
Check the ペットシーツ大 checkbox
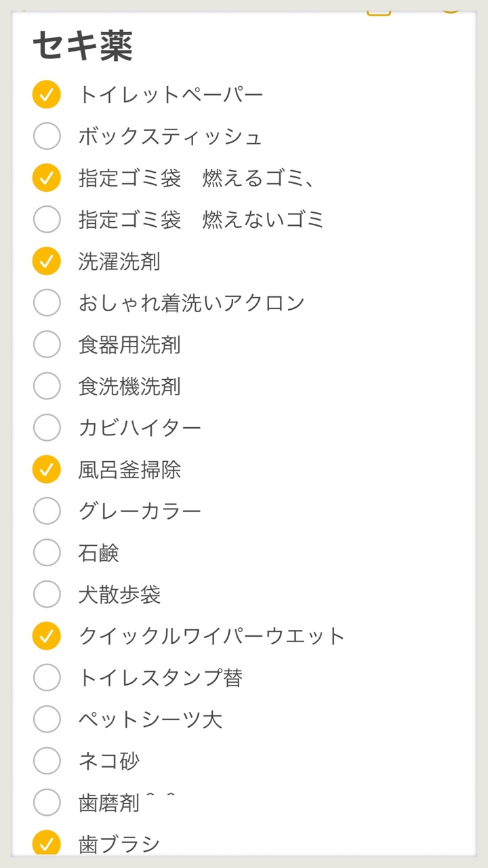(x=47, y=719)
